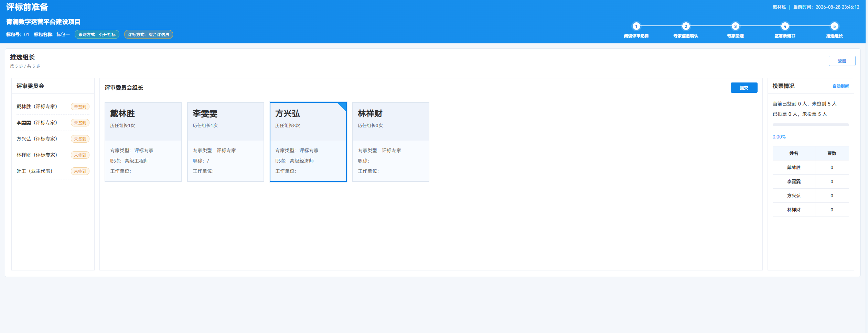Click 李雯雯 row in vote table
The image size is (868, 333).
pyautogui.click(x=811, y=181)
